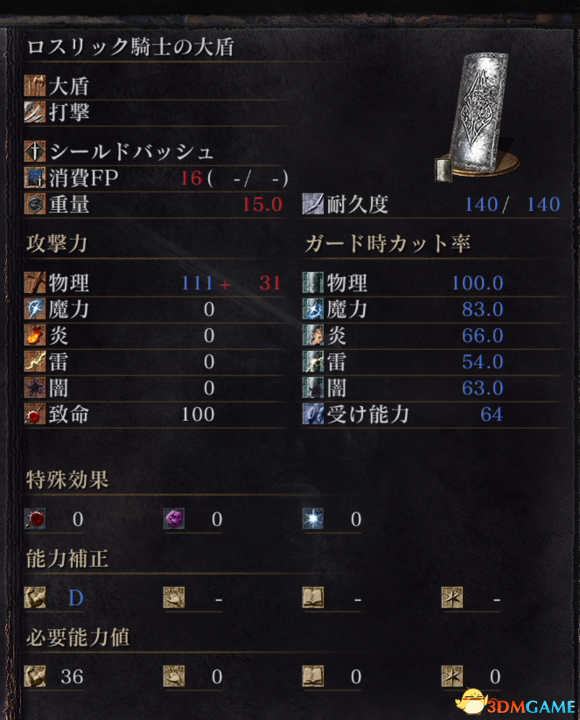The image size is (580, 720).
Task: Click the 受け能力 stability icon
Action: coord(313,414)
